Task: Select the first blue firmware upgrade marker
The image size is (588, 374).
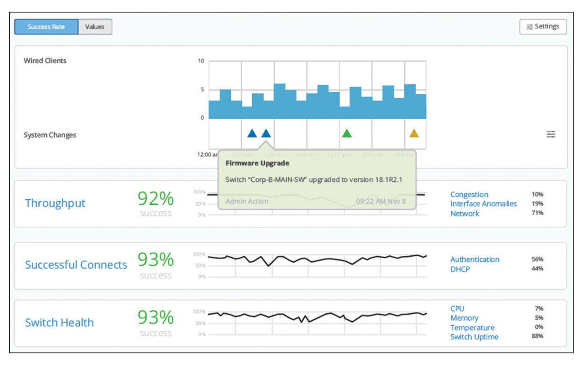Action: 251,133
